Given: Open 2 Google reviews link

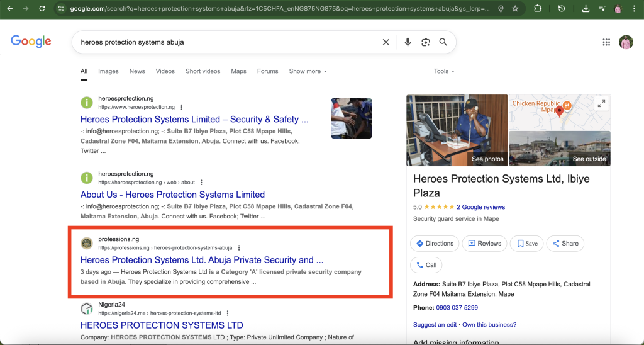Looking at the screenshot, I should coord(481,207).
